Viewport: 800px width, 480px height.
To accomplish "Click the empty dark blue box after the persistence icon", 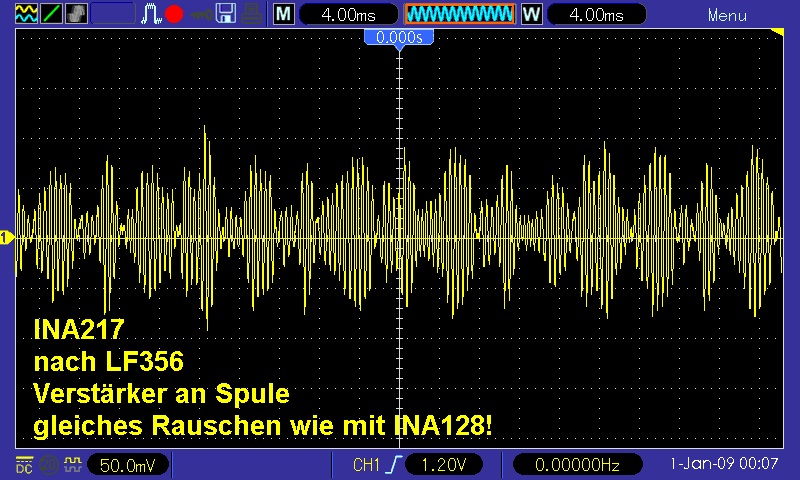I will [113, 14].
